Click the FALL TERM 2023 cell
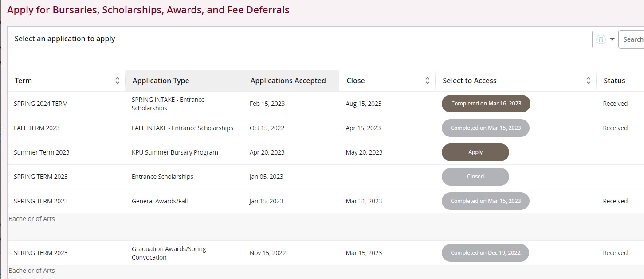644x279 pixels. click(x=37, y=128)
